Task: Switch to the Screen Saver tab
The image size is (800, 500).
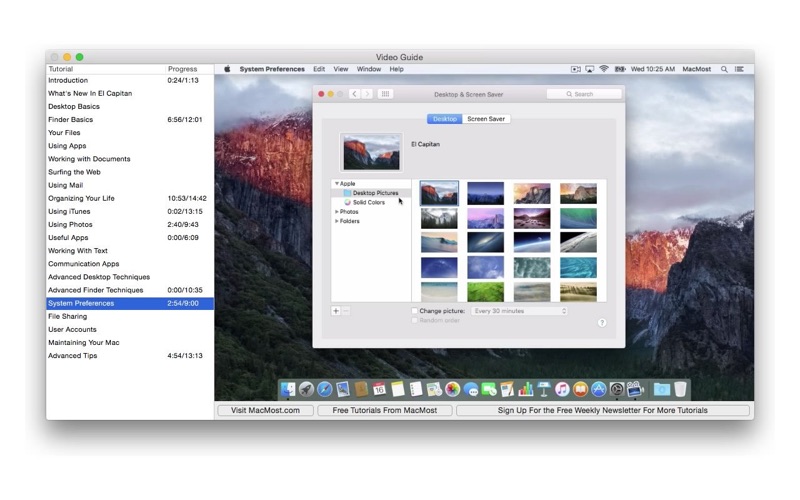Action: [486, 119]
